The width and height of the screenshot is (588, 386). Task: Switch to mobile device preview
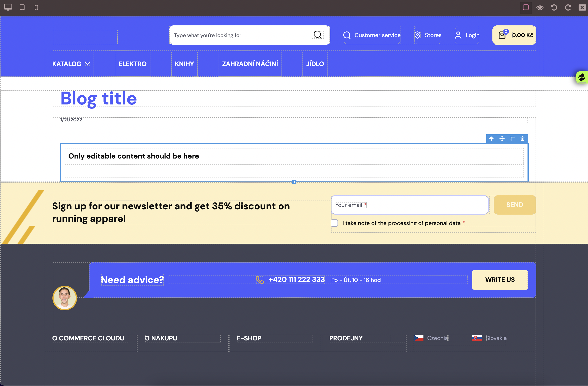point(36,7)
